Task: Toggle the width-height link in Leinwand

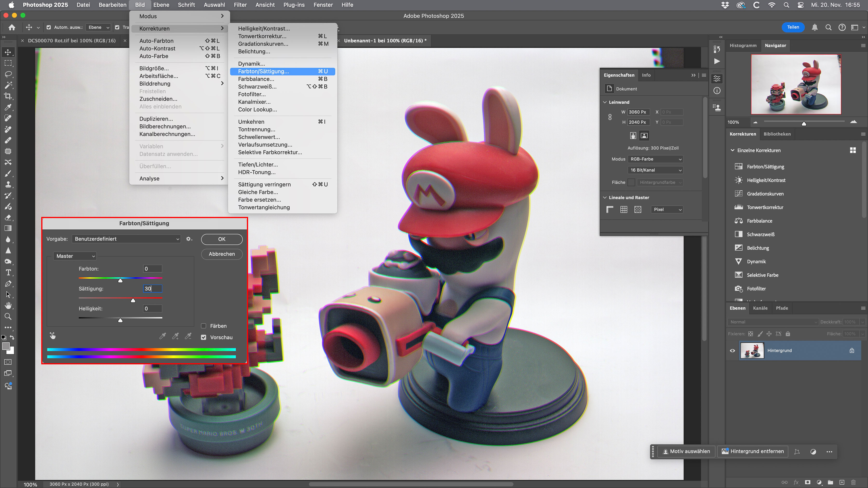Action: (x=610, y=117)
